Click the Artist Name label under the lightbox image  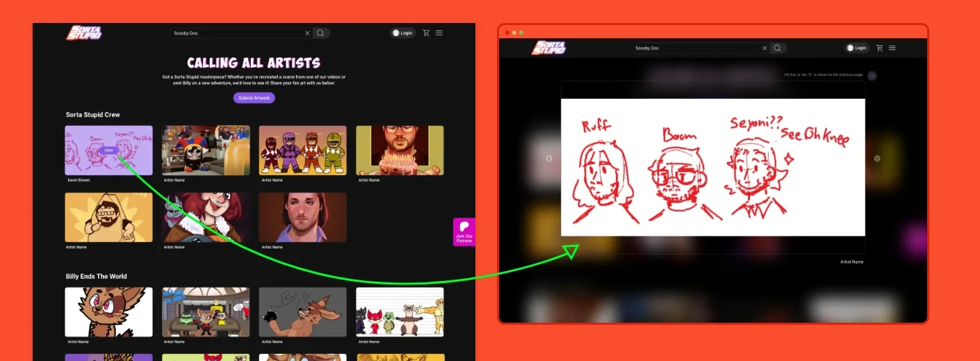point(852,262)
